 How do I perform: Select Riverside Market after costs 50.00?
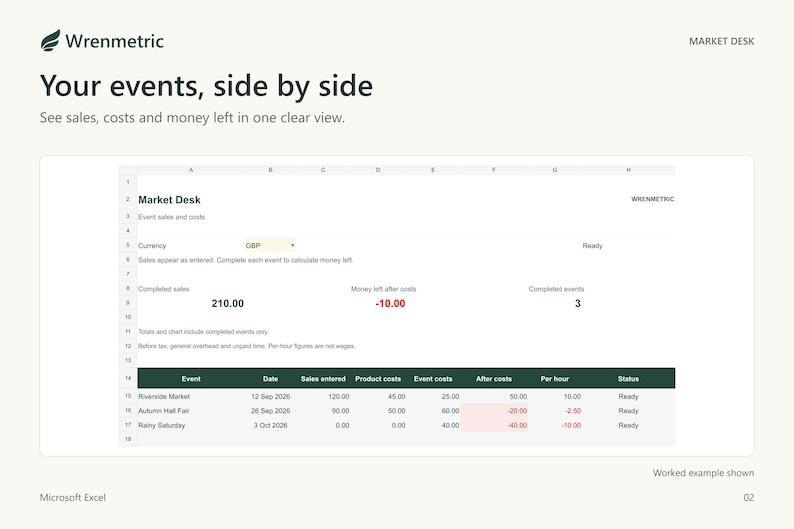(494, 396)
